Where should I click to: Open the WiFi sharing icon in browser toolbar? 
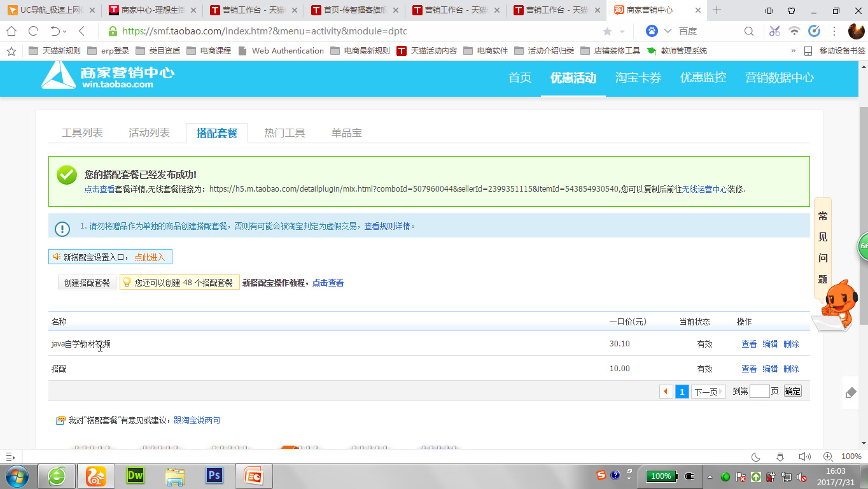click(x=794, y=31)
